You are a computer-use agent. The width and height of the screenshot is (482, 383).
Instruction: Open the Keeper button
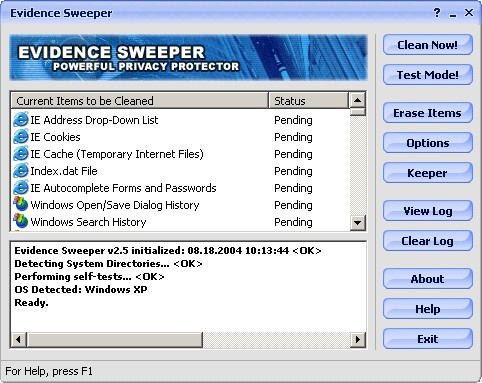(x=428, y=173)
